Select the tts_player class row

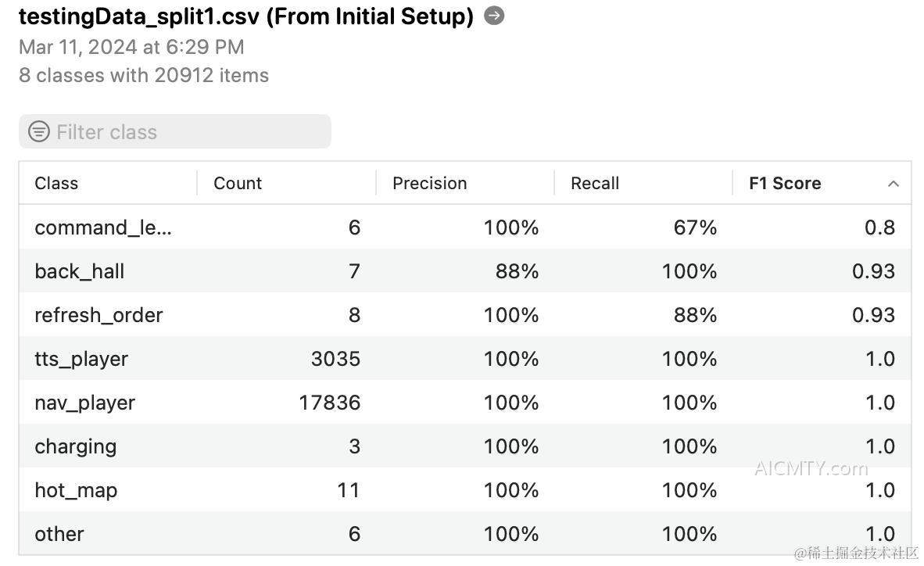[465, 359]
